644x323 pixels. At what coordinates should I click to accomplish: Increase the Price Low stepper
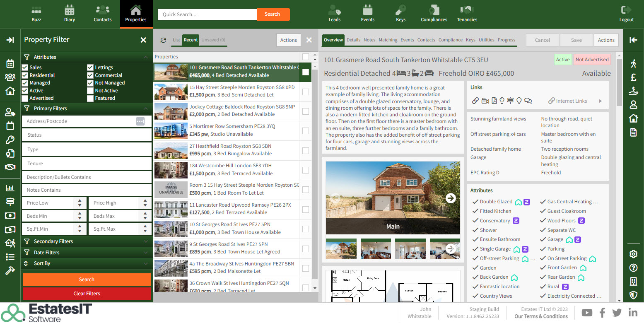80,201
